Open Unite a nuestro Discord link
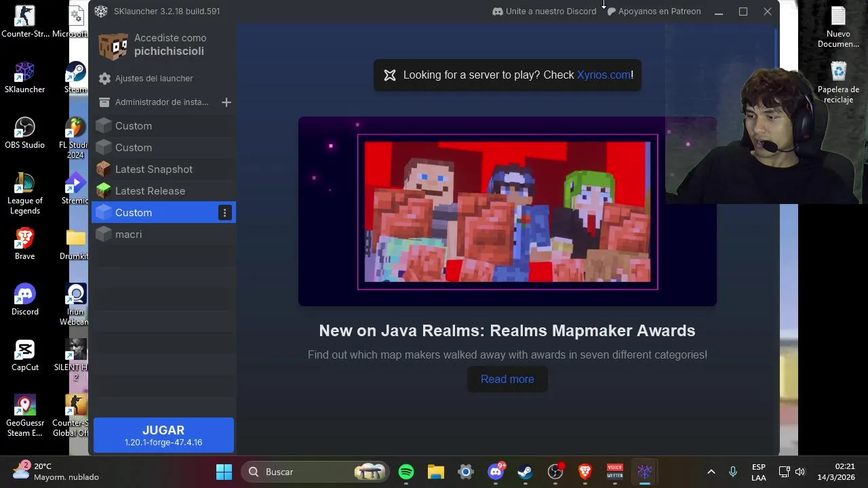This screenshot has height=488, width=868. (x=544, y=12)
